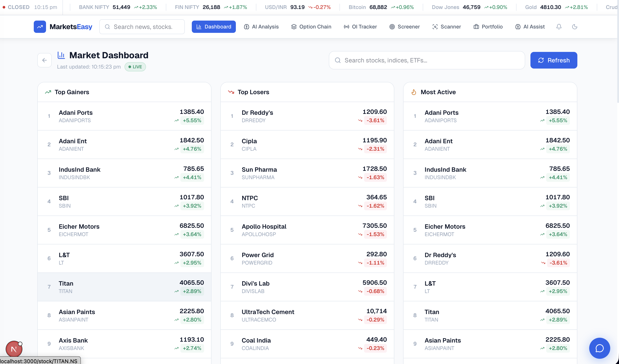Focus the Search news, stocks field

tap(142, 27)
